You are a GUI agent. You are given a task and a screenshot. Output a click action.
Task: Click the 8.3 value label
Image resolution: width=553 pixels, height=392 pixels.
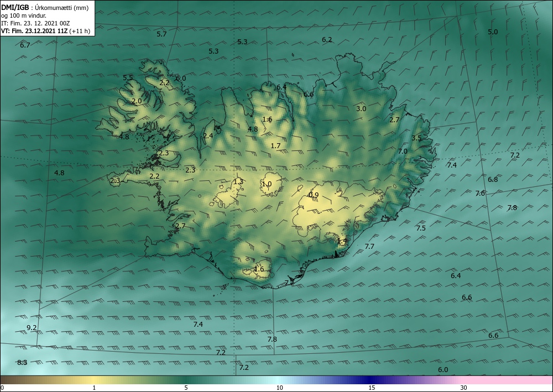pyautogui.click(x=22, y=362)
